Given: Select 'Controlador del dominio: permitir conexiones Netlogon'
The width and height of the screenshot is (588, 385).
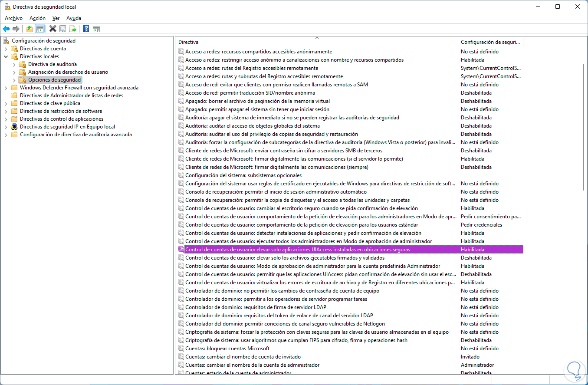Looking at the screenshot, I should coord(285,324).
